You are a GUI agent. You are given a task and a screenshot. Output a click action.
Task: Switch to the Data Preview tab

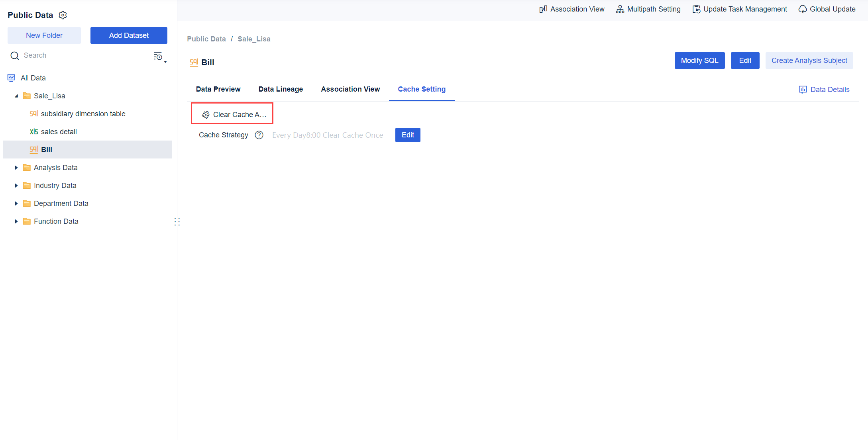tap(218, 89)
